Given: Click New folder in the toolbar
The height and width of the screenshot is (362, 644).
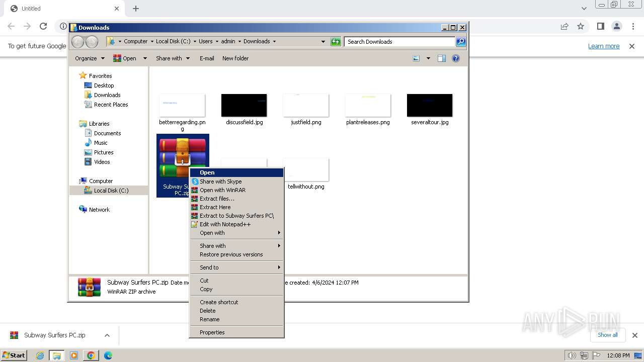Looking at the screenshot, I should pyautogui.click(x=235, y=58).
